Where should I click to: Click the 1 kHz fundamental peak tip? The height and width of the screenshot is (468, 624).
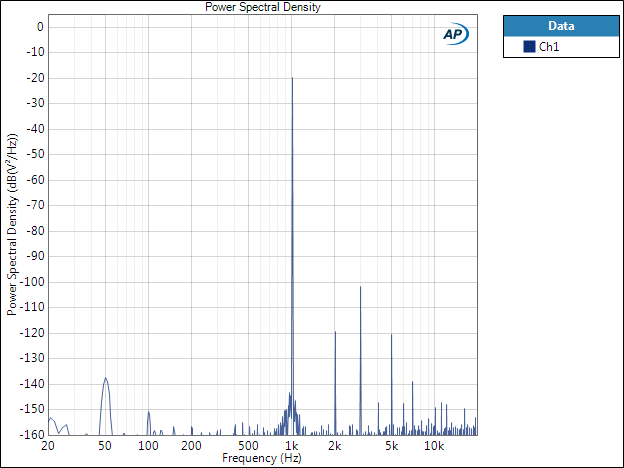(292, 78)
